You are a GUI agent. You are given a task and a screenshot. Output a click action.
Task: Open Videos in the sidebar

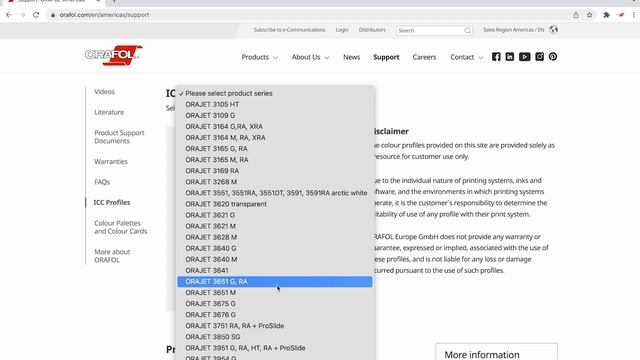click(x=104, y=92)
